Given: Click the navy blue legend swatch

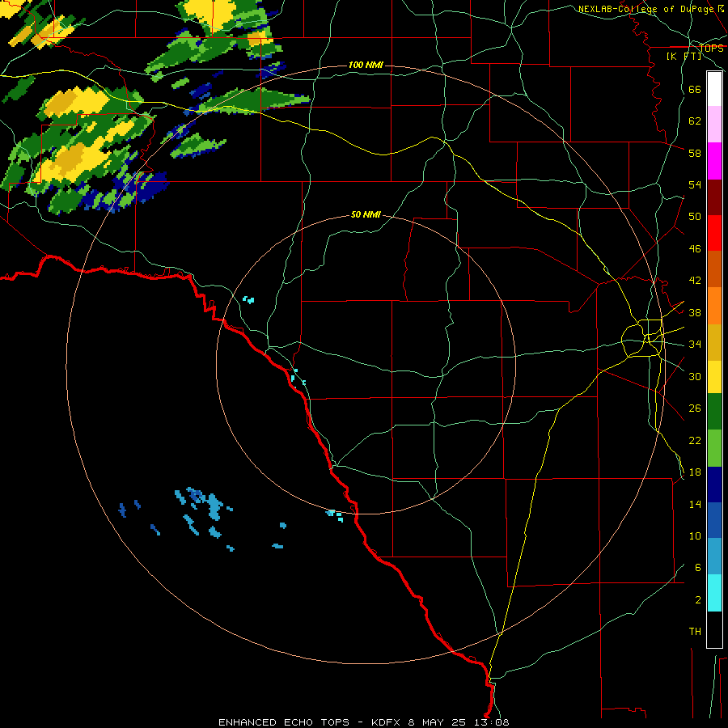Looking at the screenshot, I should [714, 485].
